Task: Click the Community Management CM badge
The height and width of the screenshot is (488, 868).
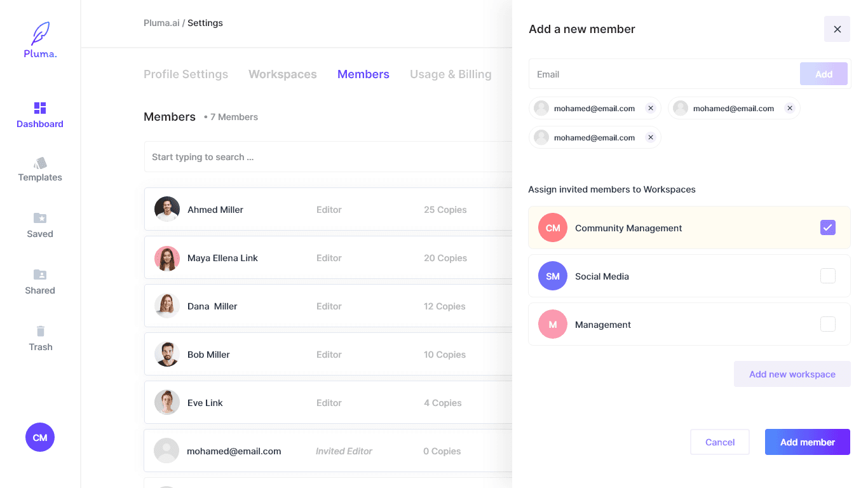Action: [x=553, y=227]
